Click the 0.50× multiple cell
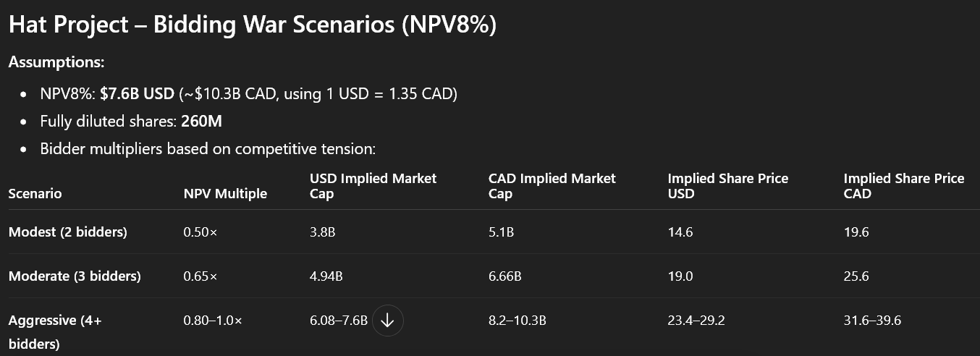Viewport: 980px width, 356px height. pyautogui.click(x=200, y=232)
